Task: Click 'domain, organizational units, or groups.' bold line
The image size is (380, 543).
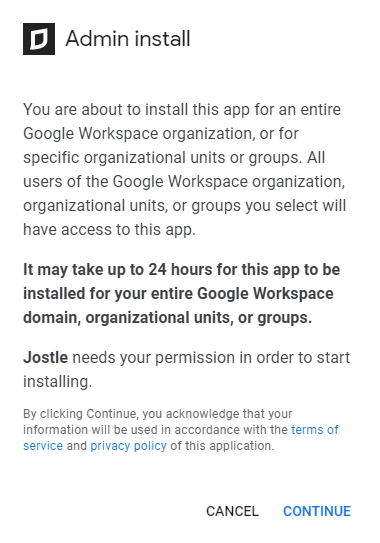Action: 168,318
